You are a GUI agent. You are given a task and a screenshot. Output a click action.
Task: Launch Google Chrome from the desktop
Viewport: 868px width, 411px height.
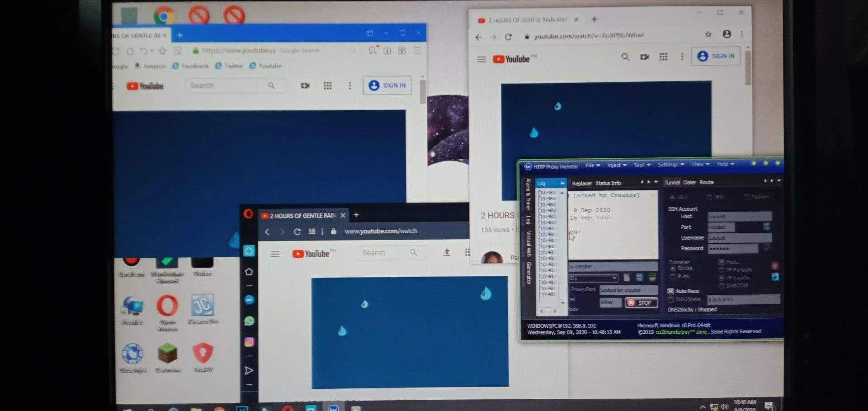[164, 16]
